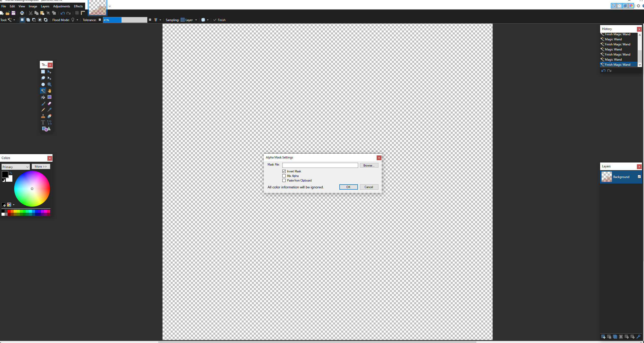This screenshot has height=343, width=644.
Task: Click the Mask File input field
Action: coord(320,165)
